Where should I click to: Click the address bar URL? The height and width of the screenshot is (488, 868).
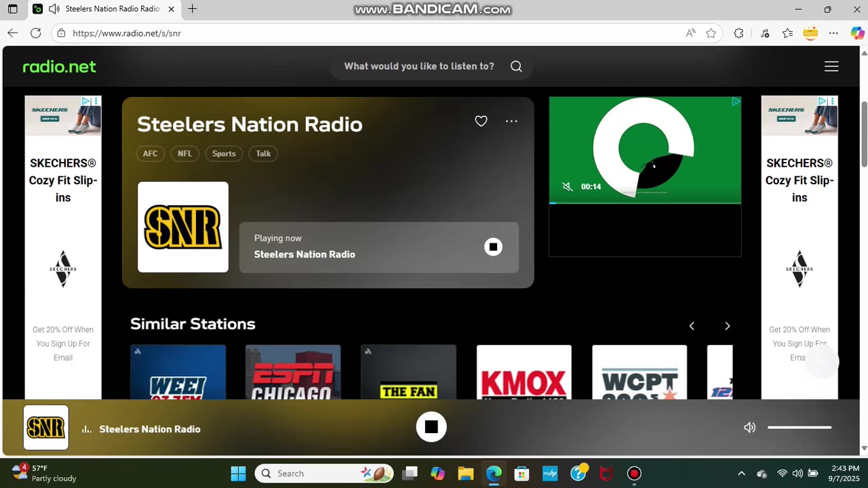click(127, 33)
